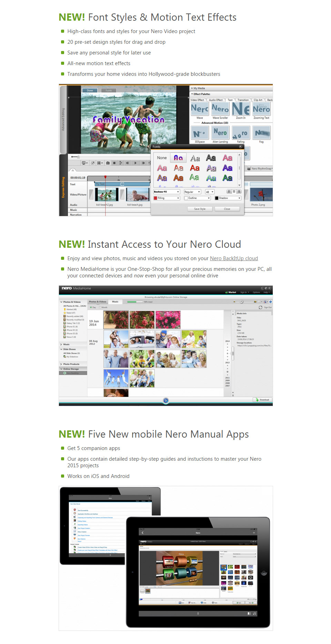331x644 pixels.
Task: Click the snapshot camera icon in the video editor
Action: [x=108, y=163]
